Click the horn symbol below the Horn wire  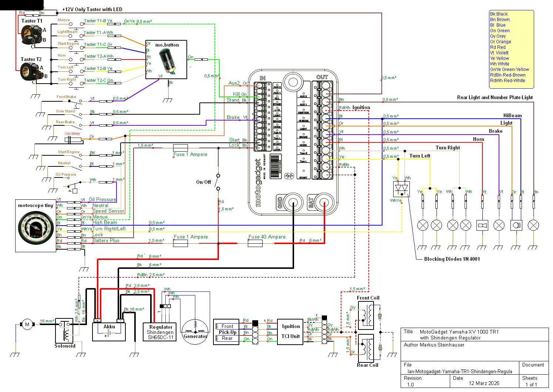(x=482, y=225)
